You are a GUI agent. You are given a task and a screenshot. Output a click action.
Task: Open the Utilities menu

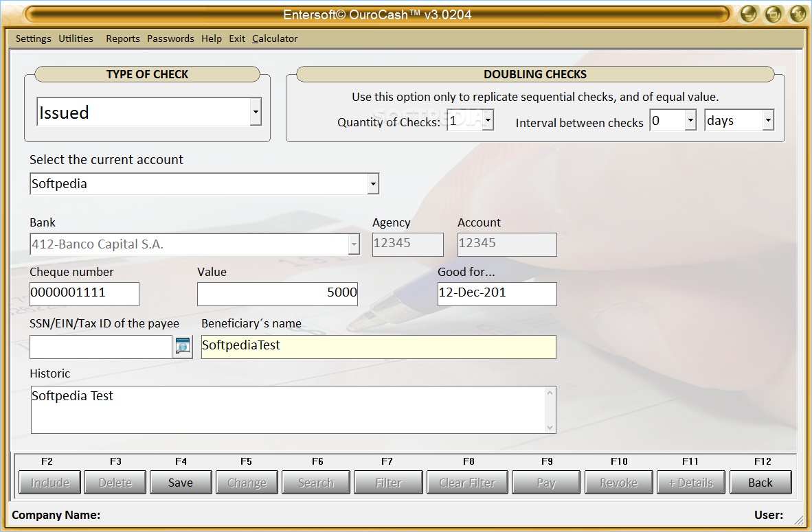[x=76, y=38]
